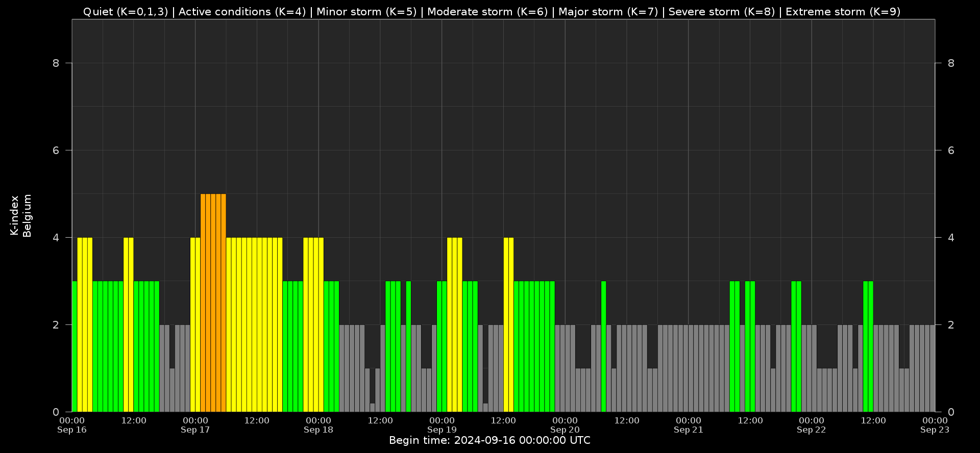Click the 'Sep 18' date label
The height and width of the screenshot is (453, 980).
click(318, 430)
